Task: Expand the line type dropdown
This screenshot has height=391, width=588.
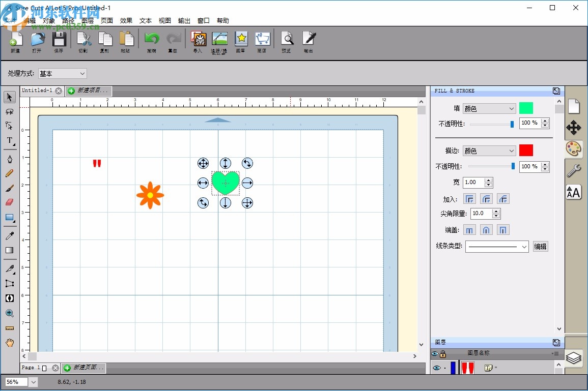Action: click(x=497, y=247)
